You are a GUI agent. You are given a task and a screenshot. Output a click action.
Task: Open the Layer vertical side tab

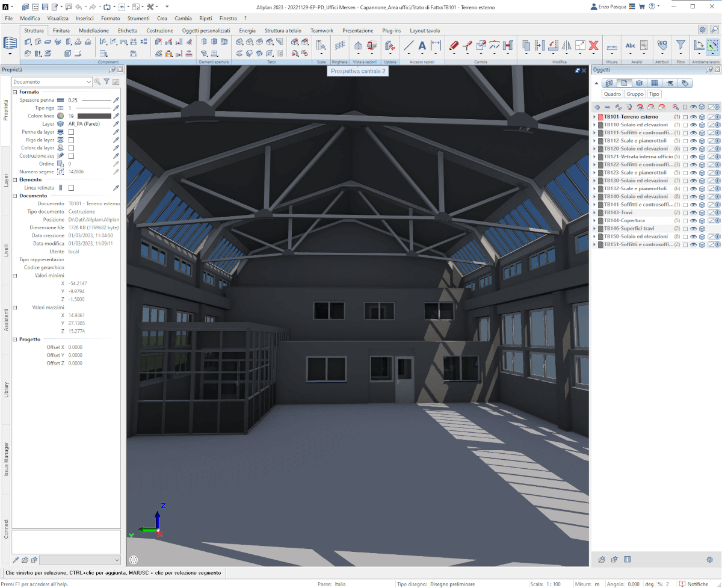coord(6,181)
